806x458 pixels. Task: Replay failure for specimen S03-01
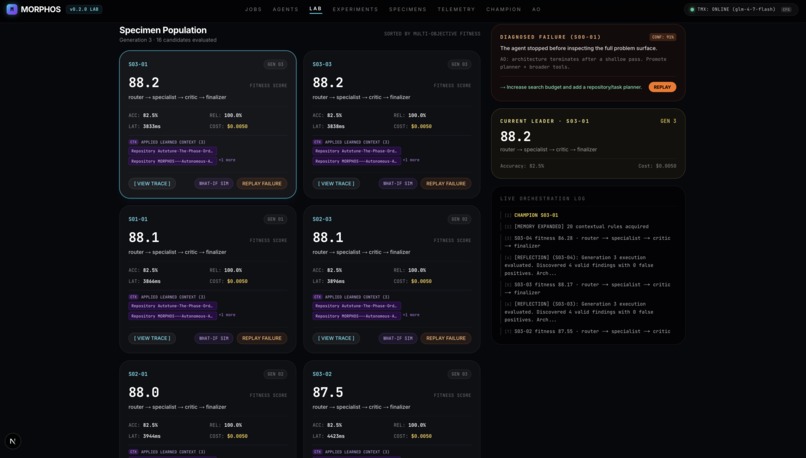(x=262, y=184)
